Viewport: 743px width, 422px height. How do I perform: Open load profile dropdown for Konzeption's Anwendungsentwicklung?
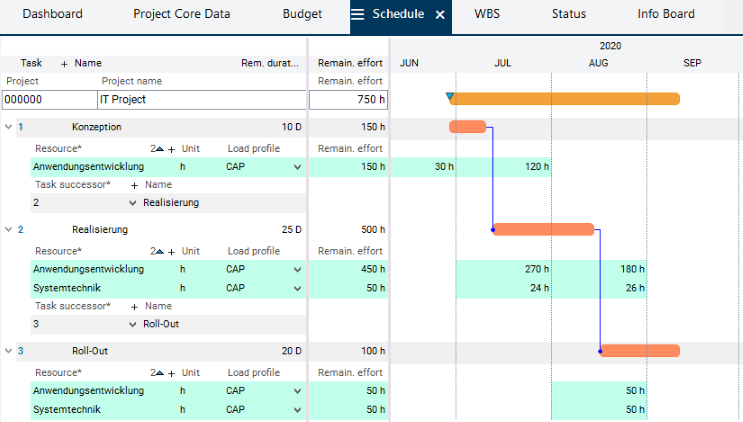pos(297,167)
